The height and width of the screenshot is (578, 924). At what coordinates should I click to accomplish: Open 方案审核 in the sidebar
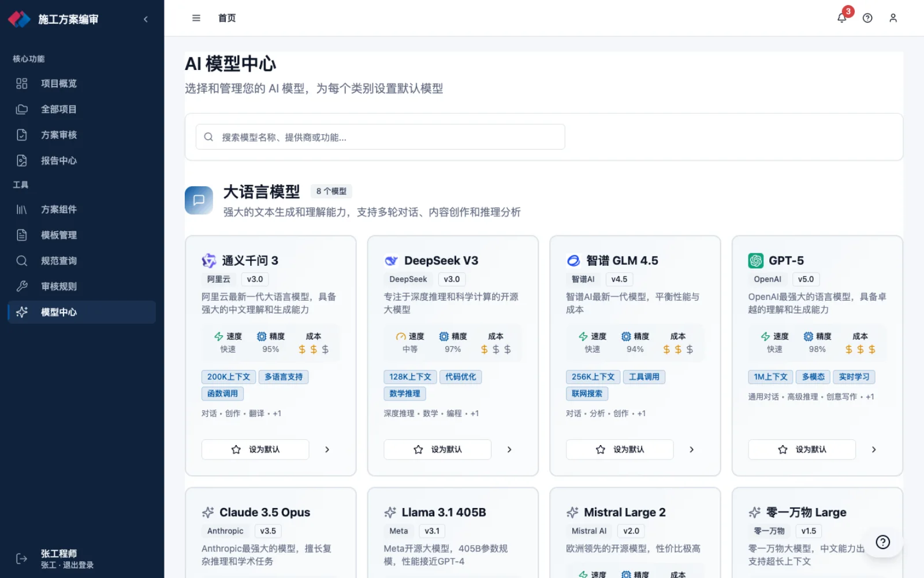pyautogui.click(x=82, y=135)
